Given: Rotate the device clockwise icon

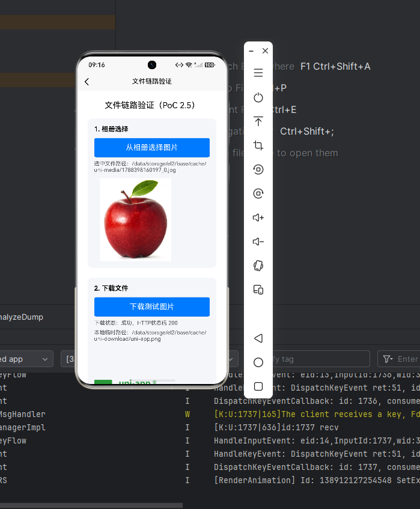Looking at the screenshot, I should pyautogui.click(x=258, y=194).
